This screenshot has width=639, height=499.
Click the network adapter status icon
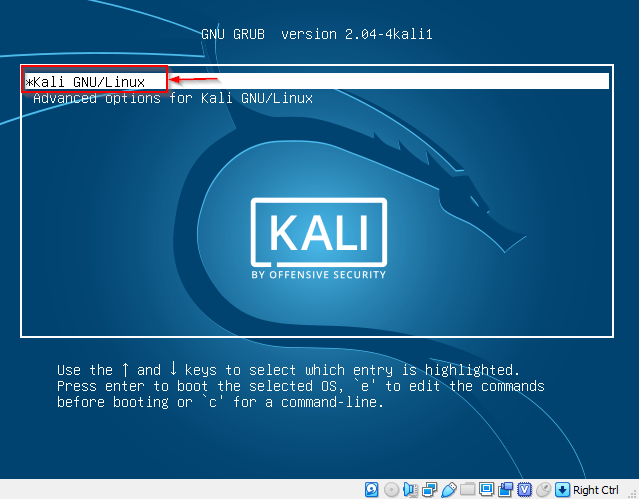coord(430,489)
